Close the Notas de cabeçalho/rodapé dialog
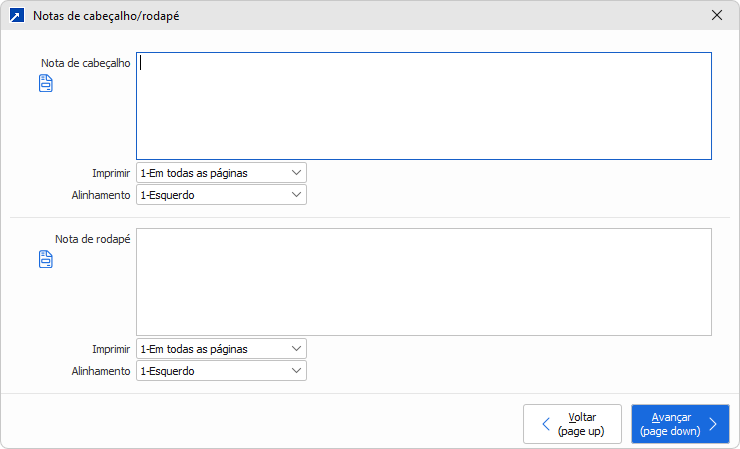This screenshot has width=740, height=449. click(x=716, y=16)
